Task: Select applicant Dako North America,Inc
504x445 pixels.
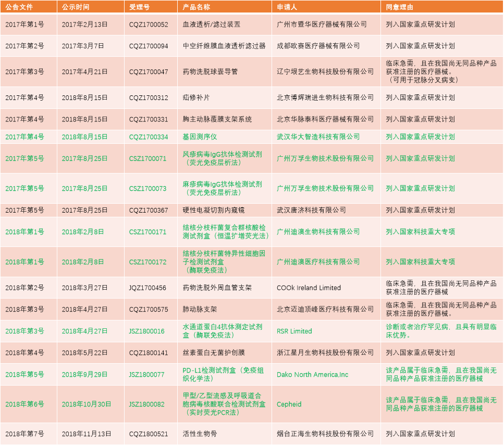Action: tap(312, 374)
